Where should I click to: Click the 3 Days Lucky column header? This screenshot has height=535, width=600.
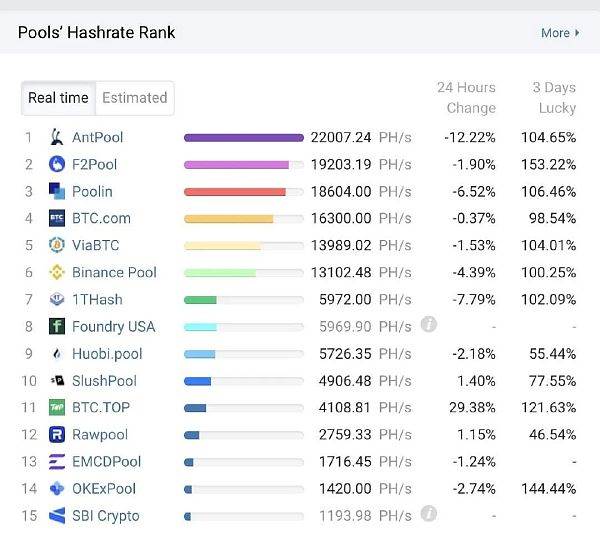tap(554, 98)
